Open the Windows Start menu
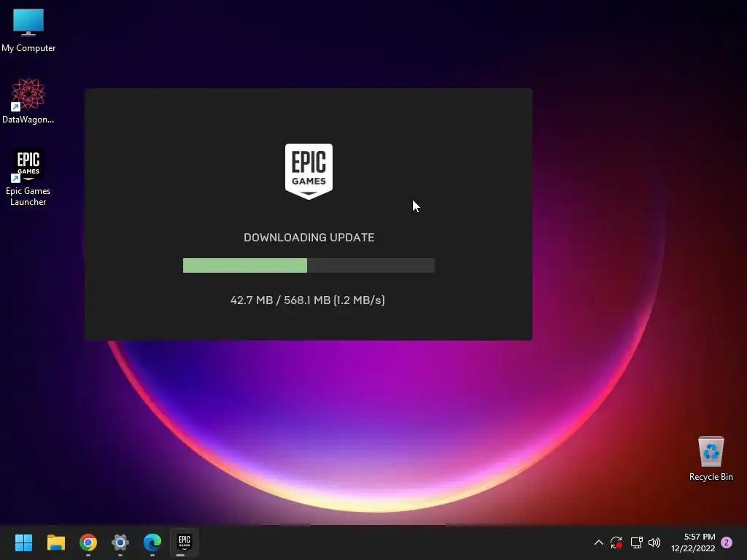Screen dimensions: 747x560 coord(23,542)
